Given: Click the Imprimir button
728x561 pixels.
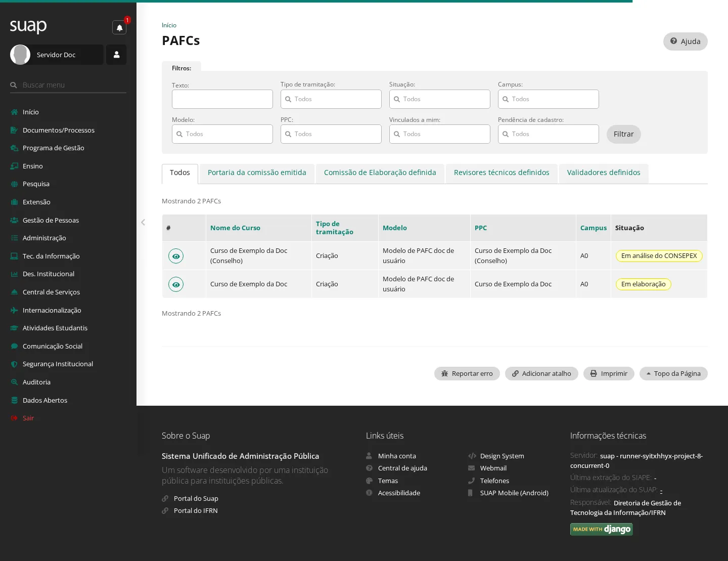Looking at the screenshot, I should [x=609, y=373].
